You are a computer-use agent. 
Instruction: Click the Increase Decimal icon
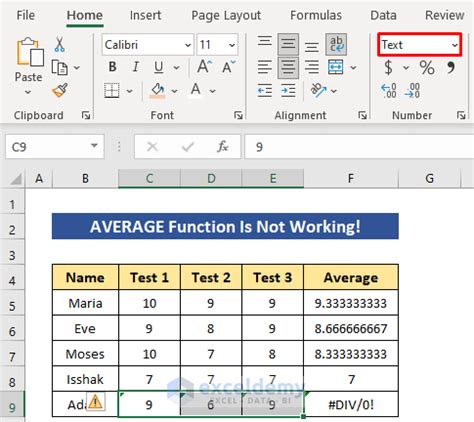tap(389, 90)
